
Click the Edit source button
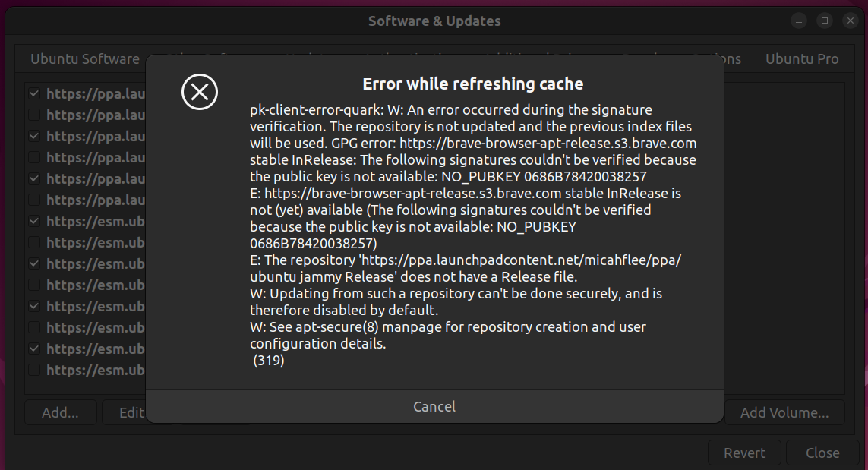[131, 412]
